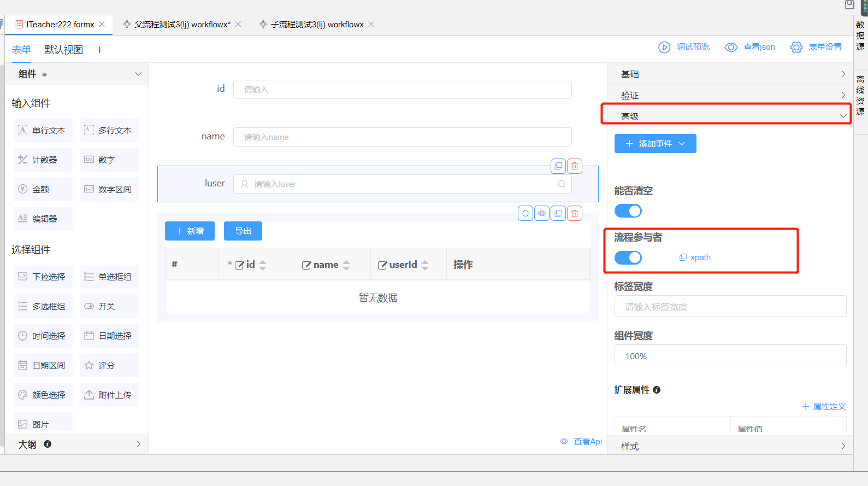Open the 添加事件 dropdown
This screenshot has height=486, width=868.
point(655,144)
